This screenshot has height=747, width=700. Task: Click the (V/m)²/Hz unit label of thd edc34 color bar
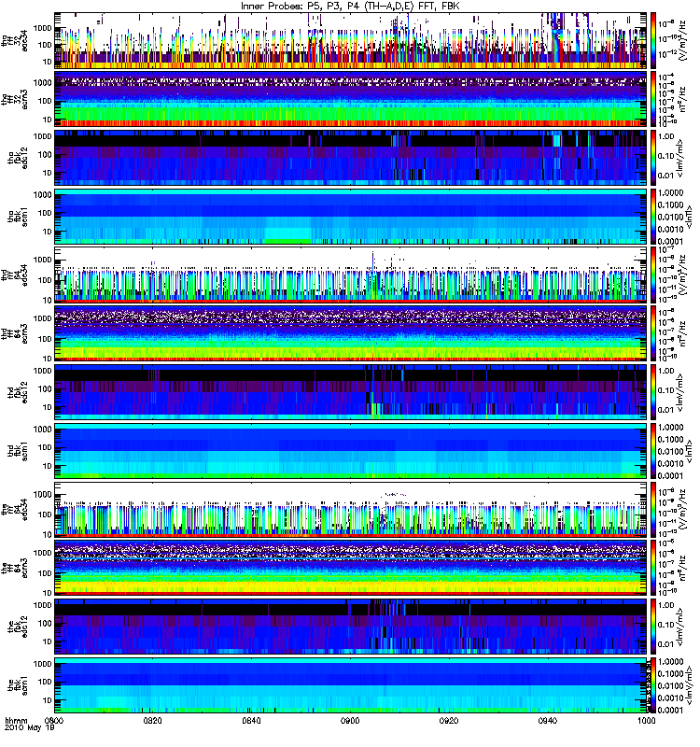(683, 275)
